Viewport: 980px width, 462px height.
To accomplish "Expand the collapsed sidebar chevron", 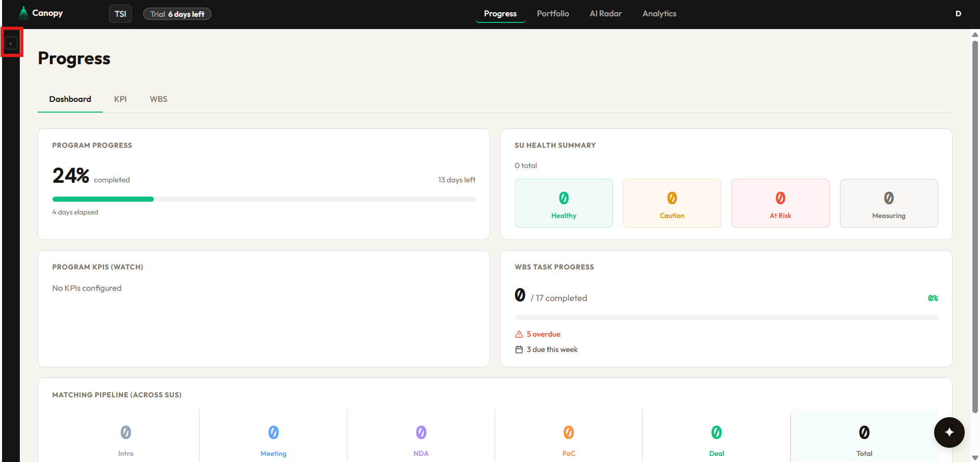I will 11,43.
